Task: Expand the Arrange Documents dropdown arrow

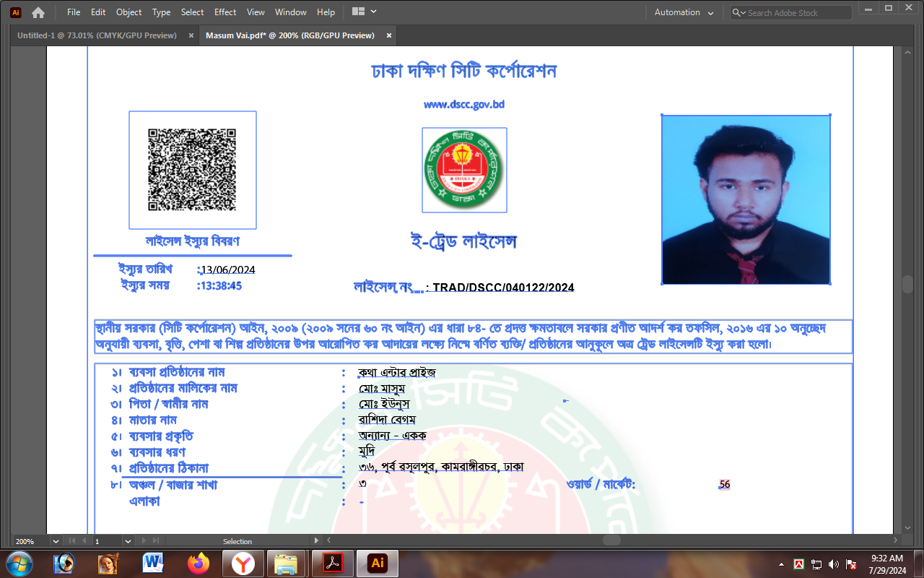Action: pos(374,12)
